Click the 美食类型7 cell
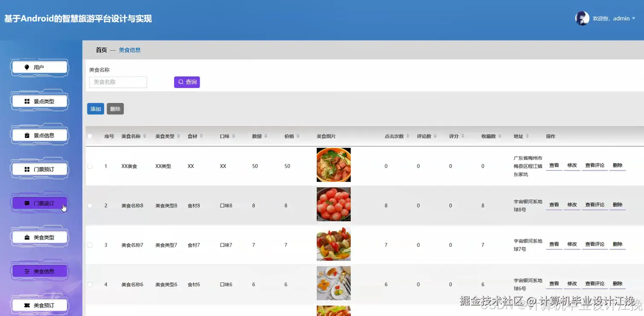The image size is (644, 316). [x=166, y=245]
